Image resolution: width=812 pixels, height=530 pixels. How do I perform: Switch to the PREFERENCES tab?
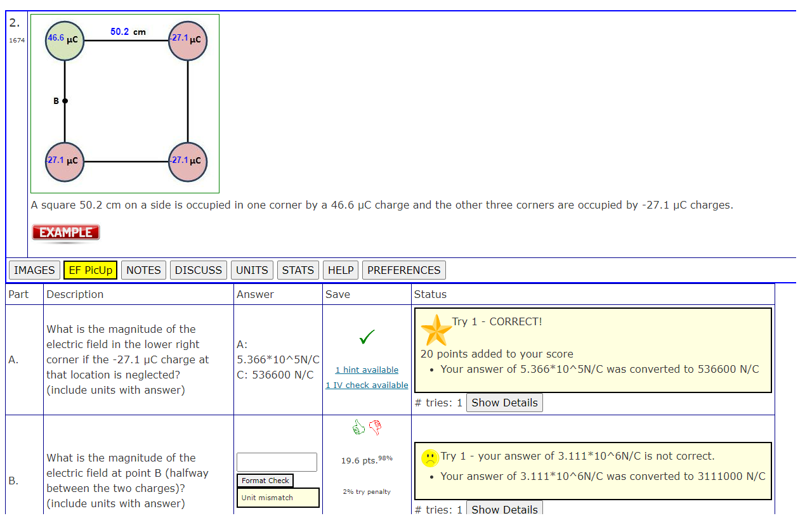[403, 269]
